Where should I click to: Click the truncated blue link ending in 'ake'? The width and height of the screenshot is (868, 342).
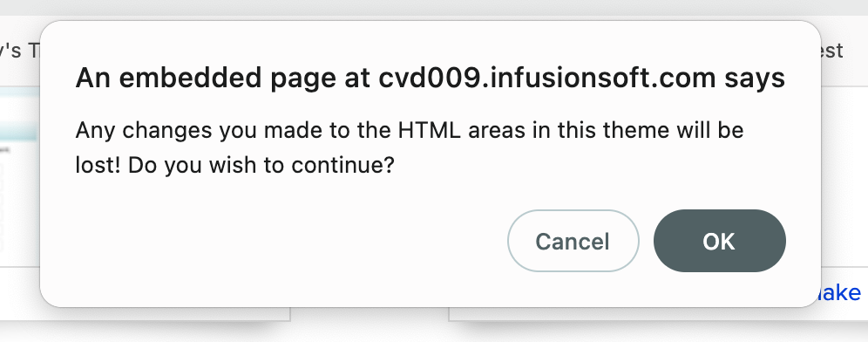pyautogui.click(x=840, y=292)
